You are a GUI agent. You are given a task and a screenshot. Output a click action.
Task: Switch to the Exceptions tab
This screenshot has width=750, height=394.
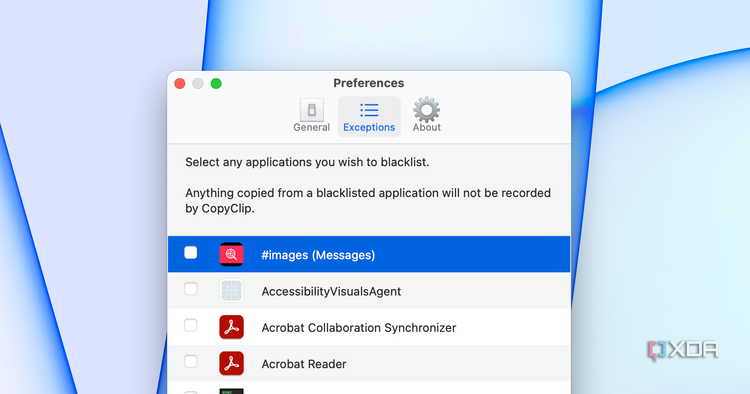pyautogui.click(x=369, y=116)
